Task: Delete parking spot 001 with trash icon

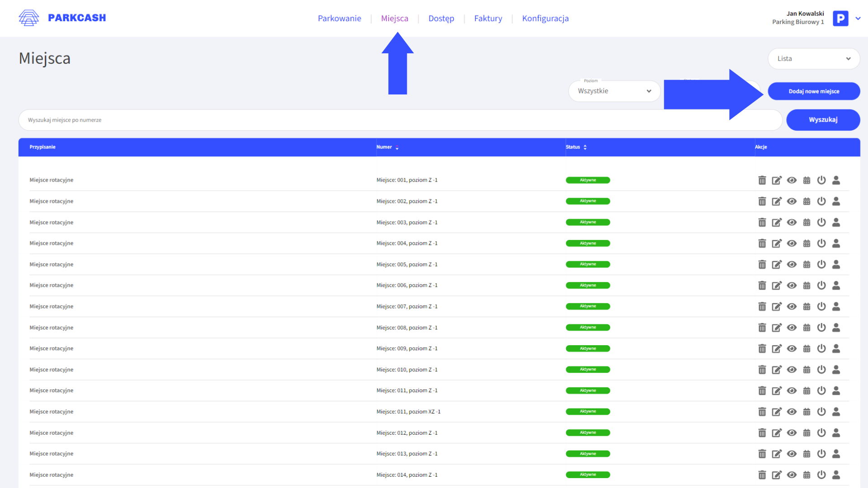Action: (762, 180)
